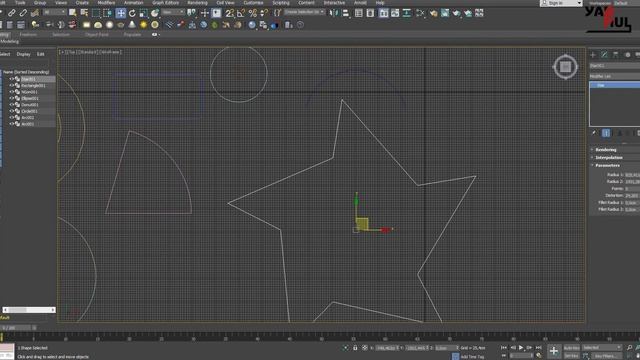Click the Auto Key button
640x360 pixels.
(571, 348)
